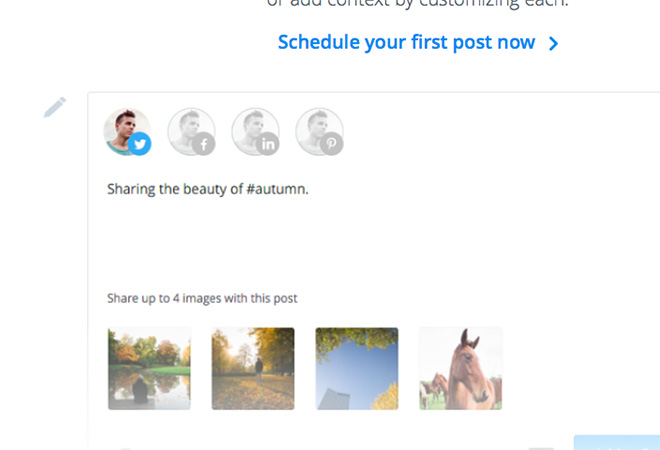The image size is (660, 450).
Task: Click the pencil compose icon
Action: 55,107
